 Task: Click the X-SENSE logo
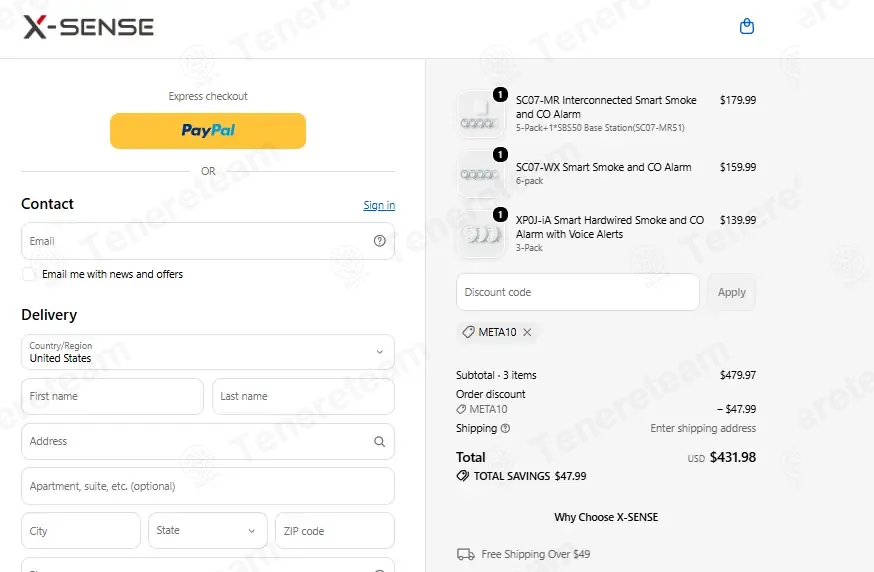coord(88,27)
